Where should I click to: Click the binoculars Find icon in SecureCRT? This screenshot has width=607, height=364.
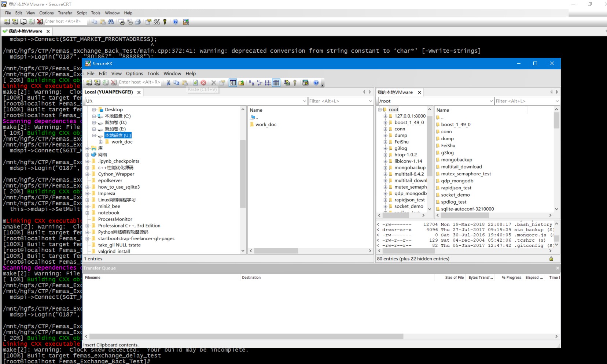(x=111, y=22)
